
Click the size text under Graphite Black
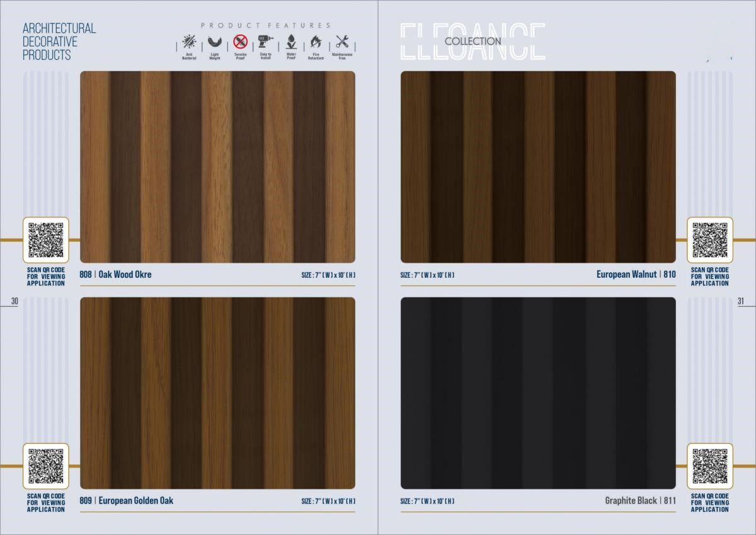coord(428,502)
